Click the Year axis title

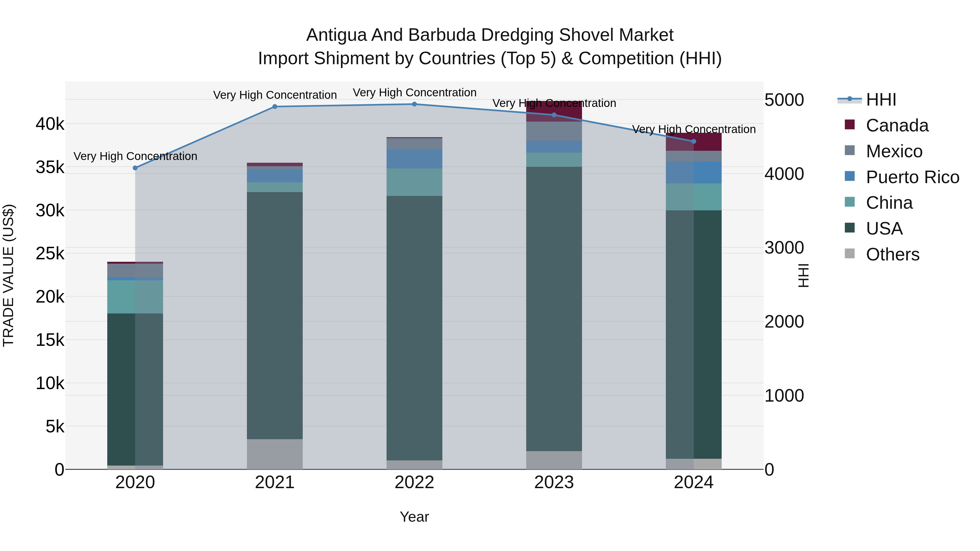tap(414, 517)
